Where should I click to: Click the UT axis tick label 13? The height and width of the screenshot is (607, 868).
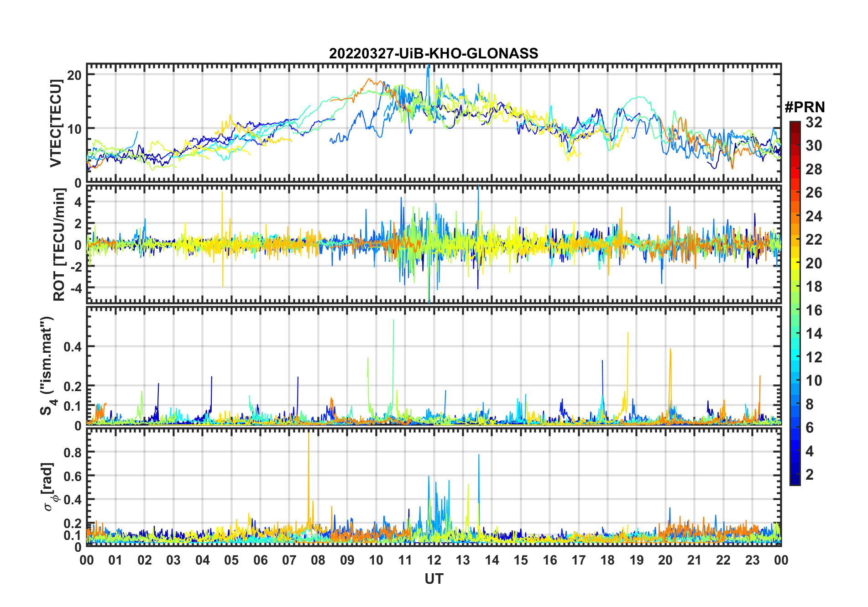(463, 560)
